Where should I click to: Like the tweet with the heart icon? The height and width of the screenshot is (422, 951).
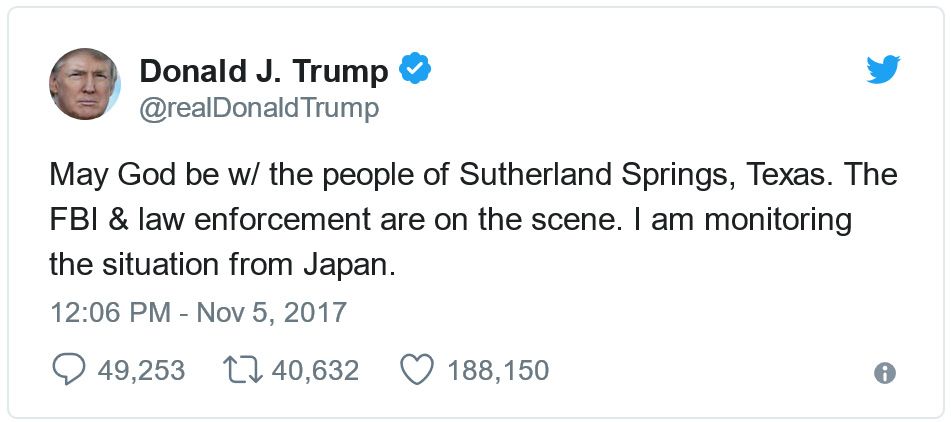pos(415,371)
